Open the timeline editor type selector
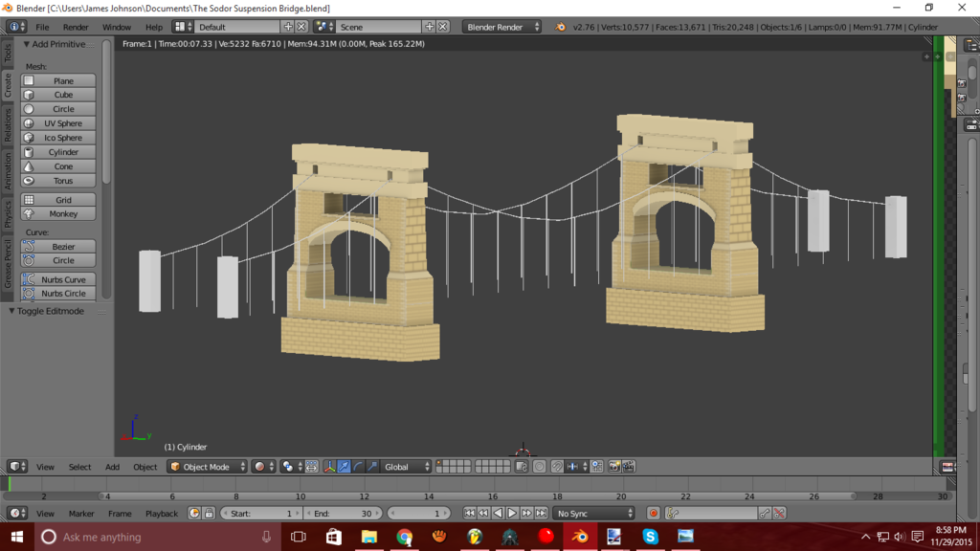This screenshot has width=980, height=551. click(17, 514)
